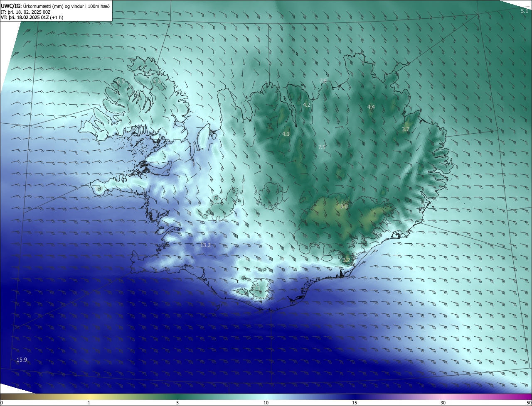The height and width of the screenshot is (406, 532).
Task: Click the color scale tick label 30
Action: [x=443, y=403]
